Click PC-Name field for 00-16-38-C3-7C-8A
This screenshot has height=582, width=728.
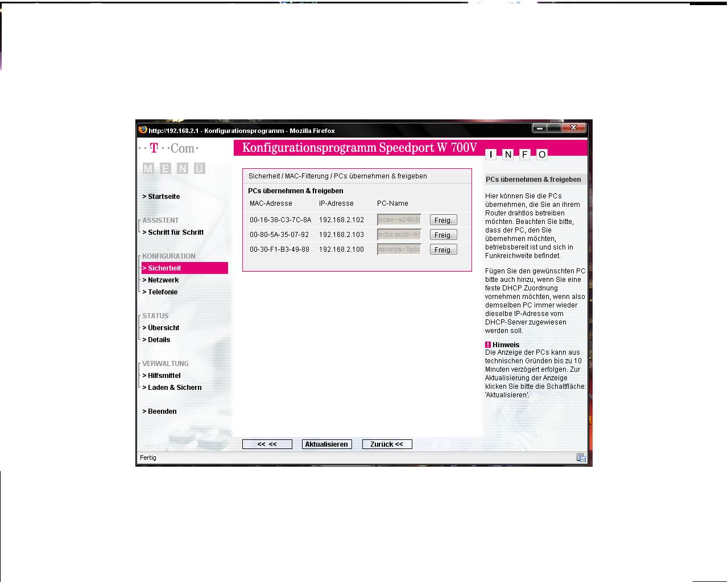coord(399,219)
